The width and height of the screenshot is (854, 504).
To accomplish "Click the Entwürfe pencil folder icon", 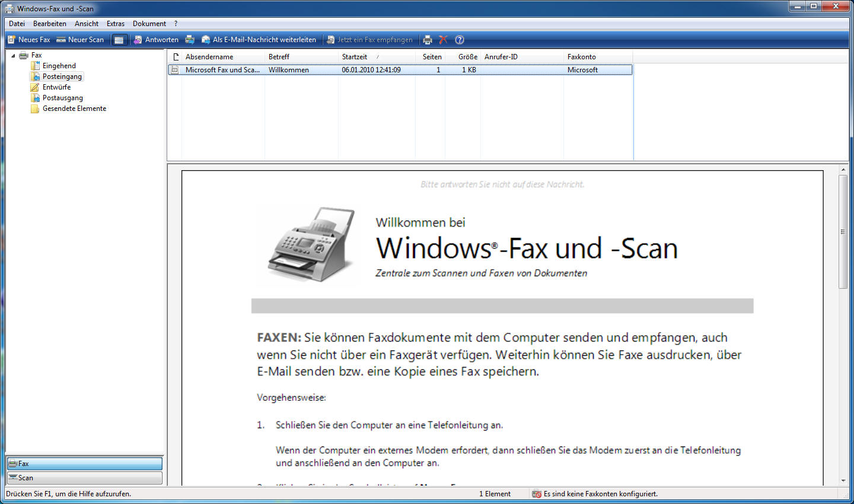I will pyautogui.click(x=35, y=87).
